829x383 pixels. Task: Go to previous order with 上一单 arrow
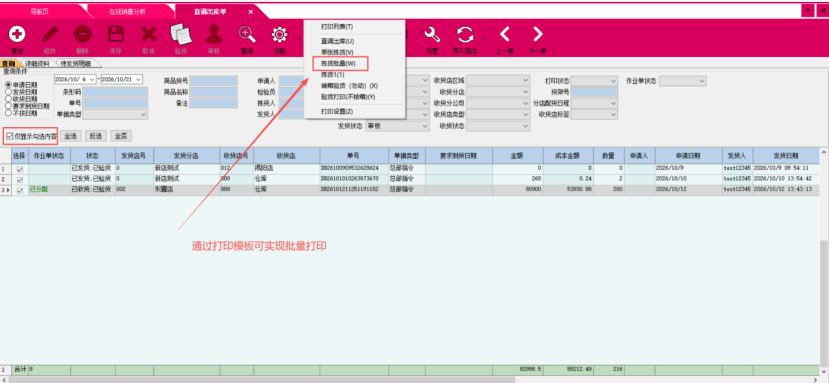coord(505,34)
